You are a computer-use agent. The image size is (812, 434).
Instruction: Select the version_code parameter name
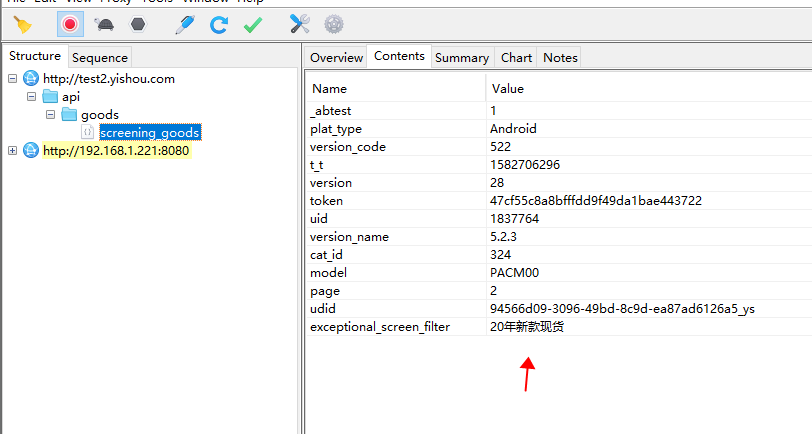click(x=347, y=147)
